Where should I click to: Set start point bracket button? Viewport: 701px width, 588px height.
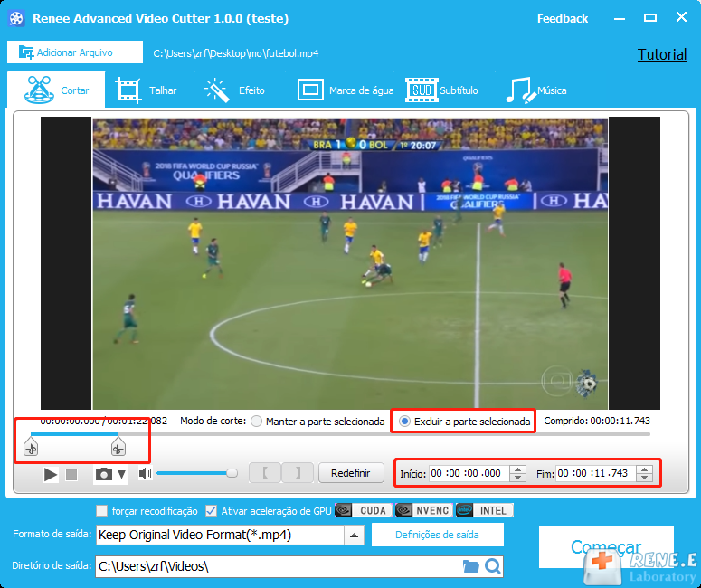click(265, 472)
